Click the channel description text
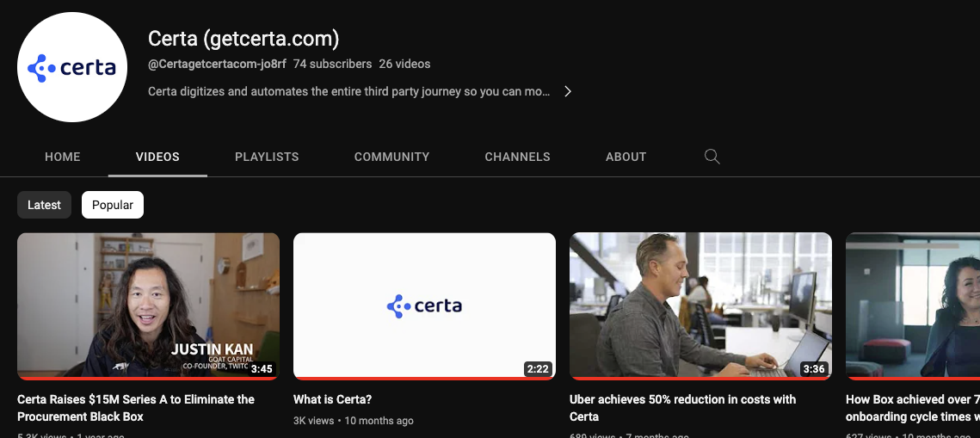Screen dimensions: 980x438 click(x=348, y=91)
